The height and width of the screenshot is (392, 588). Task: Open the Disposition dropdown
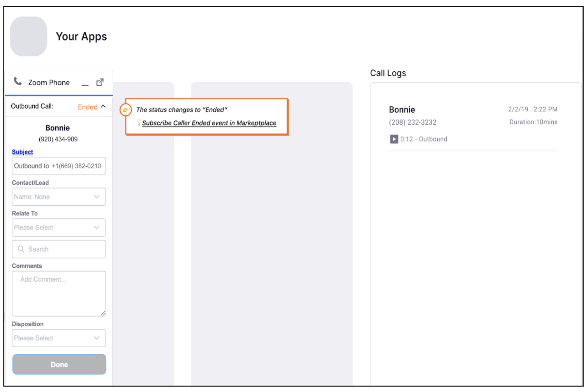[x=97, y=338]
